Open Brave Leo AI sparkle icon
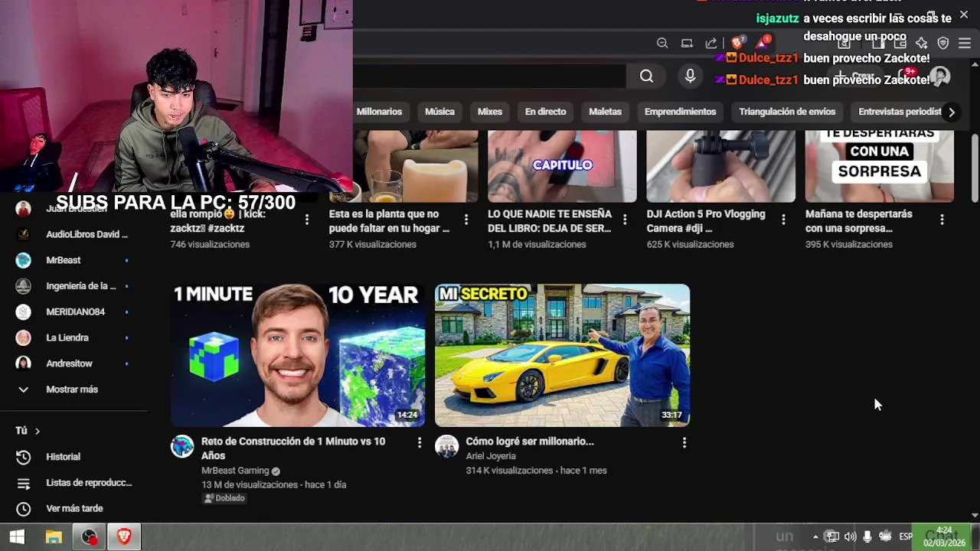The height and width of the screenshot is (551, 980). [922, 44]
